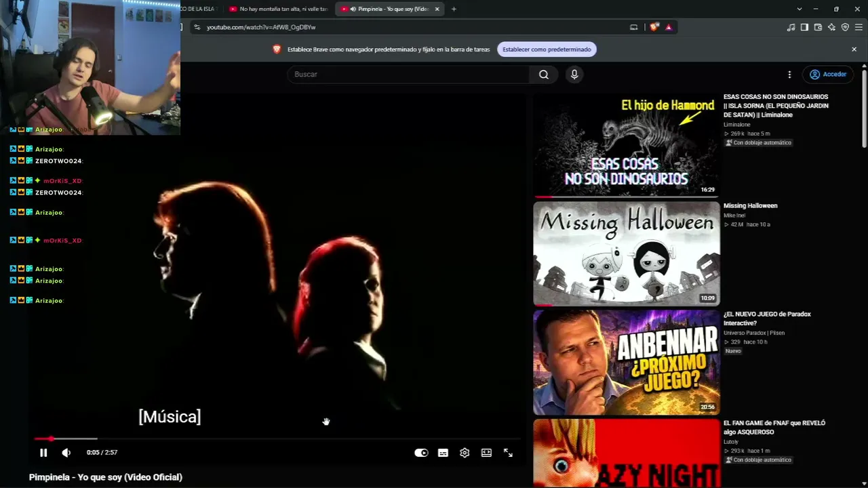Screen dimensions: 868x488
Task: Open the Brave hamburger main menu
Action: (859, 27)
